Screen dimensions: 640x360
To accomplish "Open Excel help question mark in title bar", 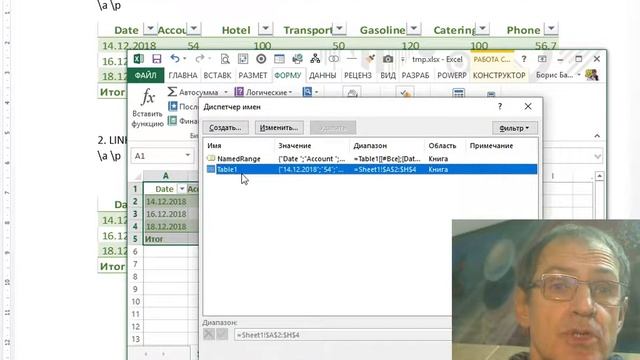I will point(524,59).
